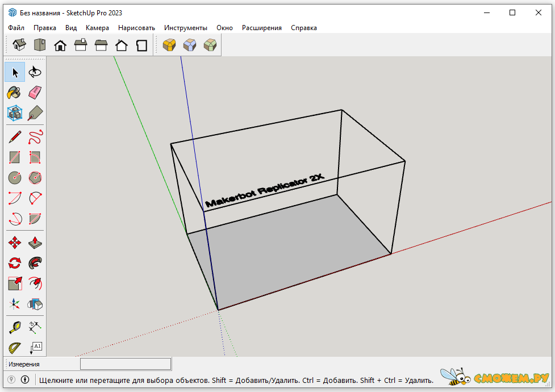Pick the Rotated Rectangle tool
Screen dimensions: 555x392
[x=35, y=157]
